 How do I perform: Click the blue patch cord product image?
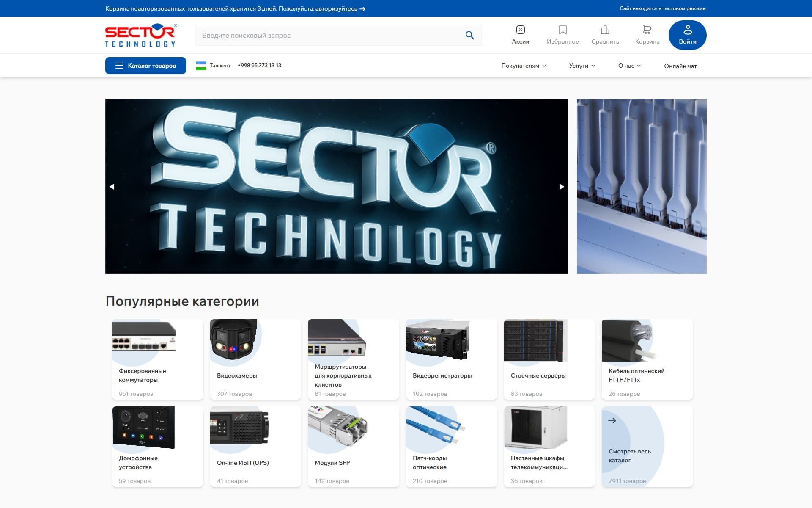[x=436, y=425]
